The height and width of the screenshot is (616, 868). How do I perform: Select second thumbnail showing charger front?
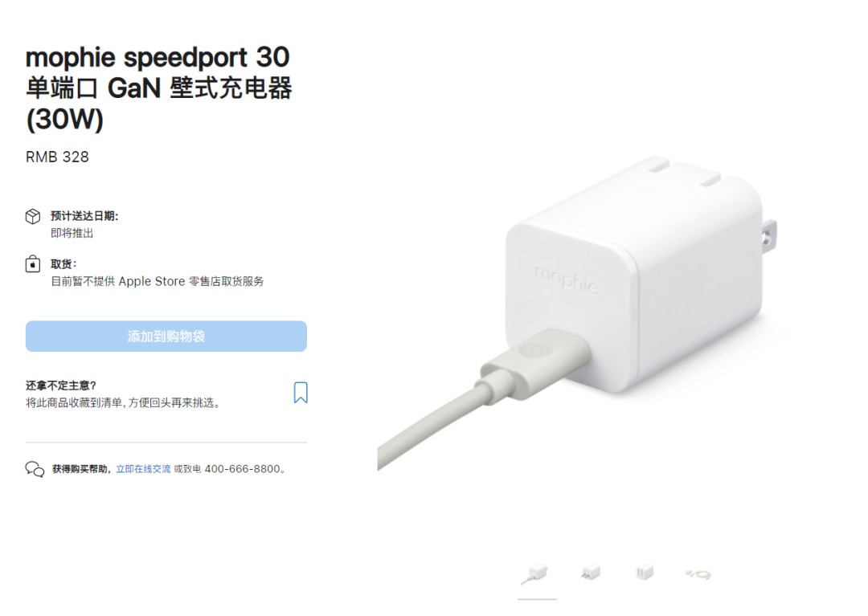[591, 573]
